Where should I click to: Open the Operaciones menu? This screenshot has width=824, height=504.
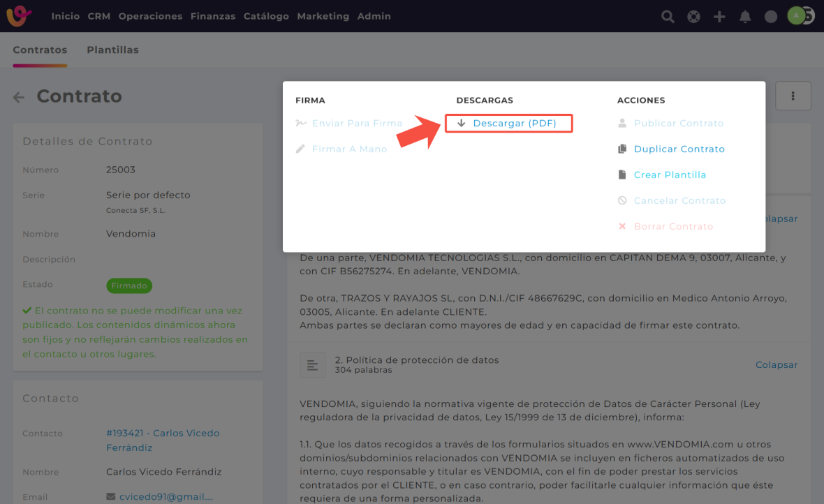(x=150, y=16)
